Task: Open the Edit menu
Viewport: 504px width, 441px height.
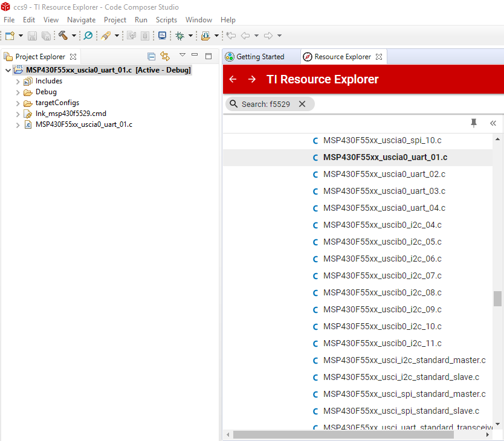Action: [29, 20]
